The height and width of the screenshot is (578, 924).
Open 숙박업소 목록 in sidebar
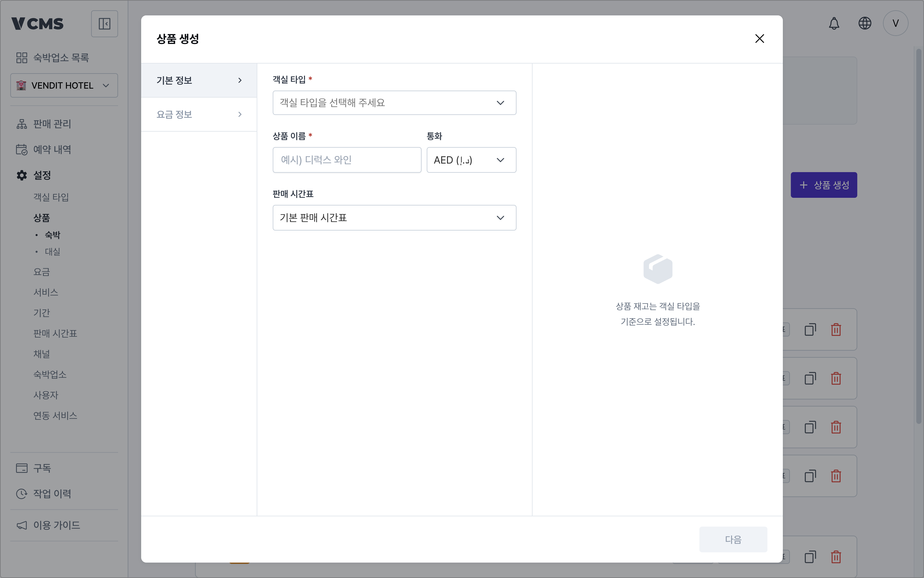[x=53, y=58]
